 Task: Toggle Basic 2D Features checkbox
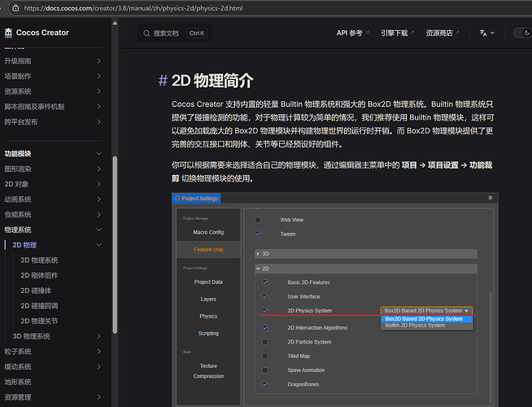(x=265, y=282)
